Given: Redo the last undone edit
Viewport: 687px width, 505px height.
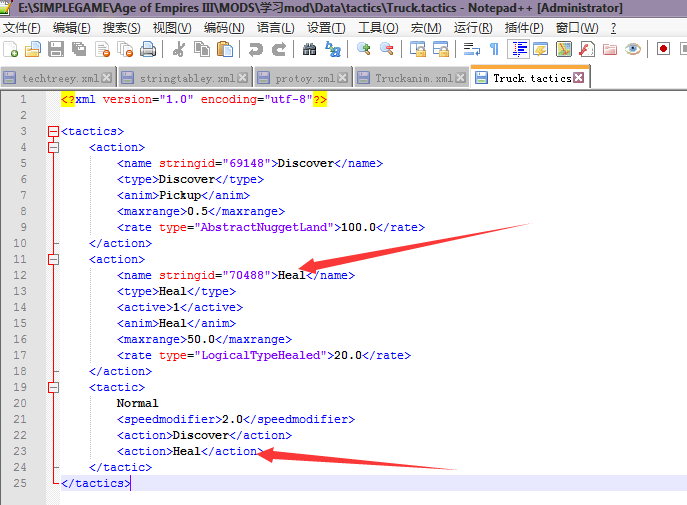Looking at the screenshot, I should click(x=279, y=49).
